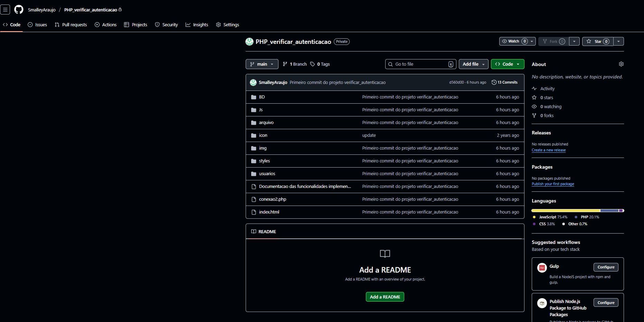Open the index.html file name link
Viewport: 644px width, 322px height.
269,212
